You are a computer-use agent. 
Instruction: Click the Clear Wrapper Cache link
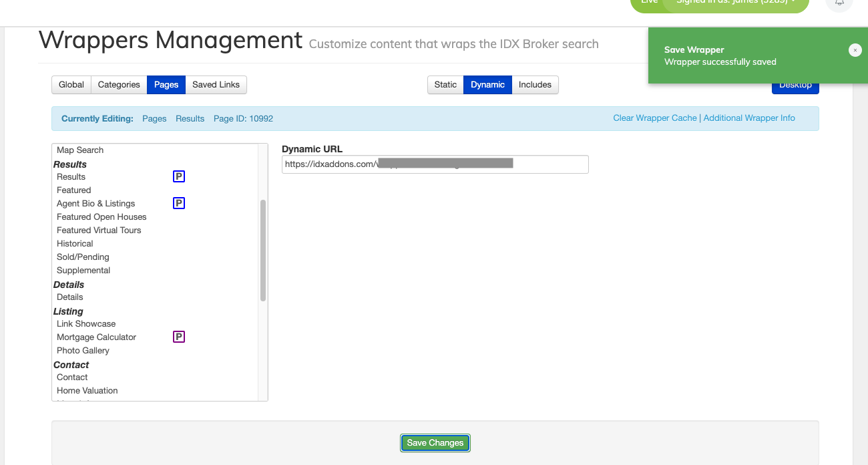(x=654, y=118)
